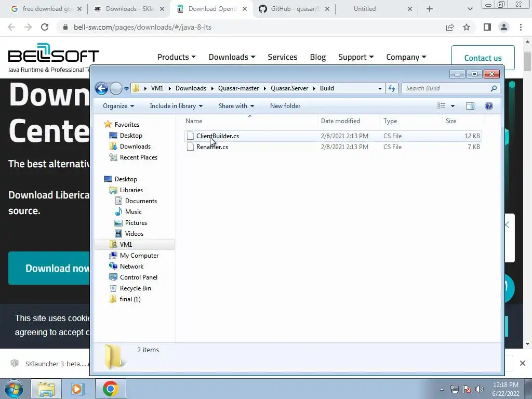Click volume speaker icon in tray

479,389
